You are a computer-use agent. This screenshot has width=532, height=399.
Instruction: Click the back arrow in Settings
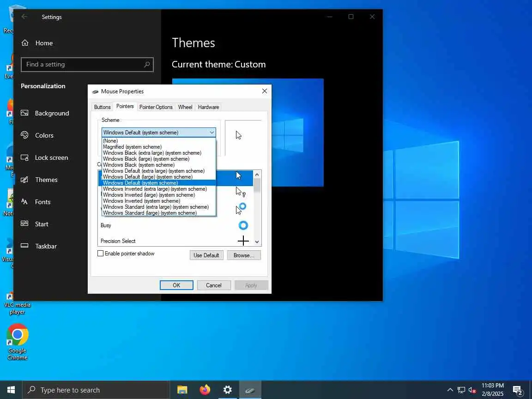[24, 17]
